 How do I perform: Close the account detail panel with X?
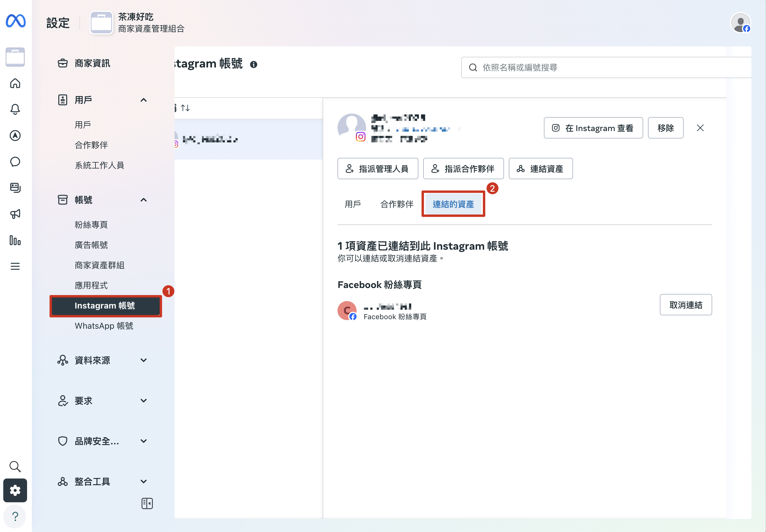pyautogui.click(x=700, y=128)
